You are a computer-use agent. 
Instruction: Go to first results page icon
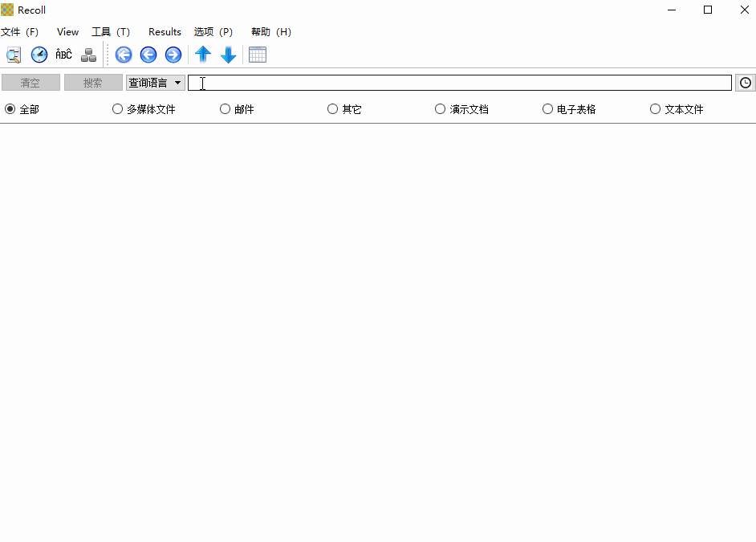tap(124, 55)
